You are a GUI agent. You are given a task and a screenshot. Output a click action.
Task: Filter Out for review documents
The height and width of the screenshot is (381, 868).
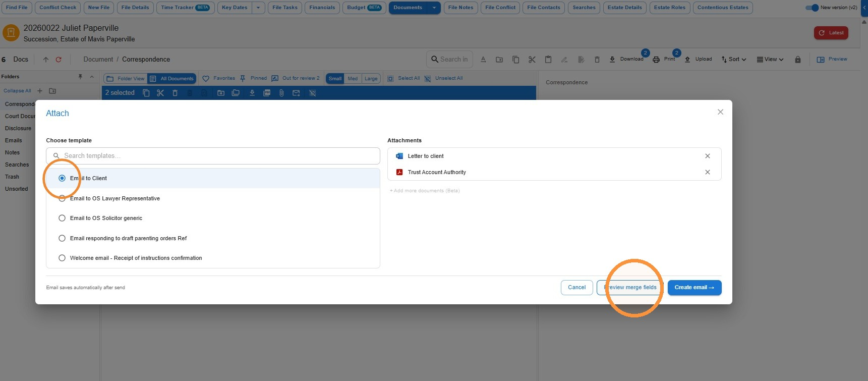pyautogui.click(x=296, y=78)
